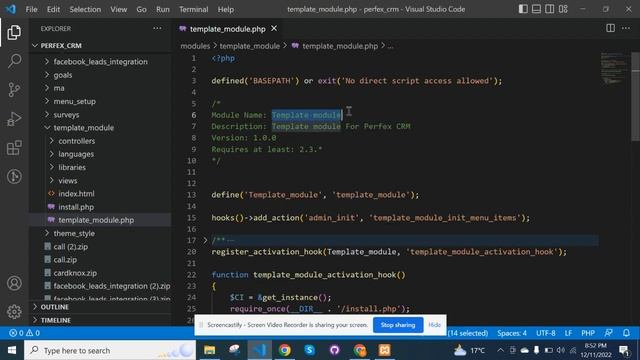This screenshot has width=640, height=360.
Task: Open the View menu
Action: click(118, 9)
